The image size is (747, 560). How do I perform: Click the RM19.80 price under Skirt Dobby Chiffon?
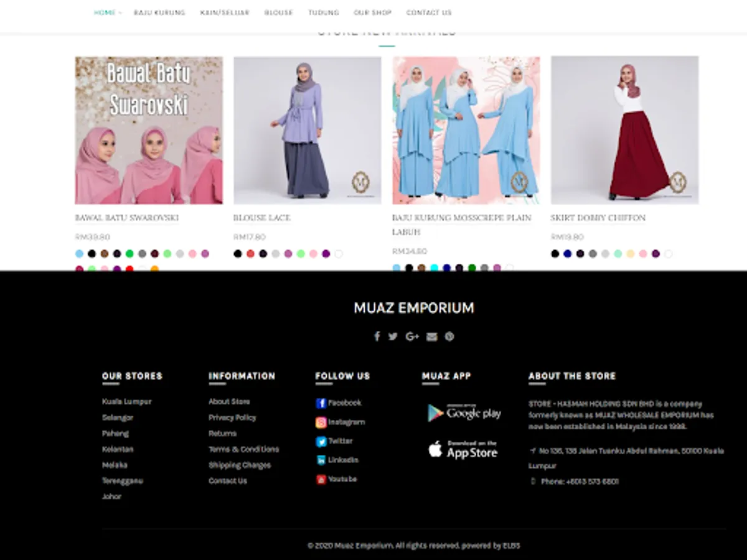click(x=567, y=237)
